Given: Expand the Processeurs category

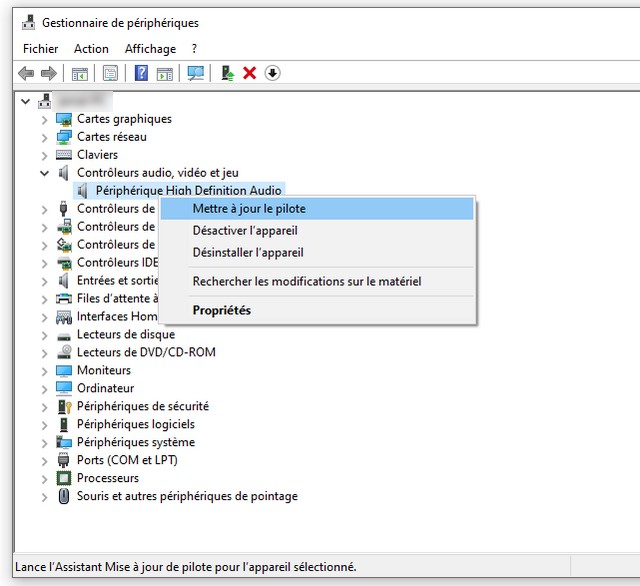Looking at the screenshot, I should [x=44, y=478].
